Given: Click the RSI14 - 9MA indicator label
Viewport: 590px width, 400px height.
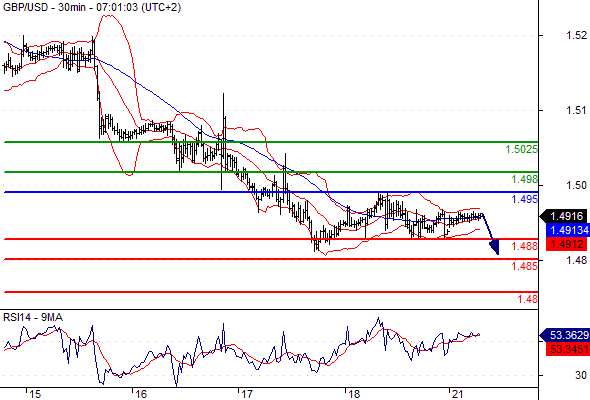Looking at the screenshot, I should pos(33,317).
